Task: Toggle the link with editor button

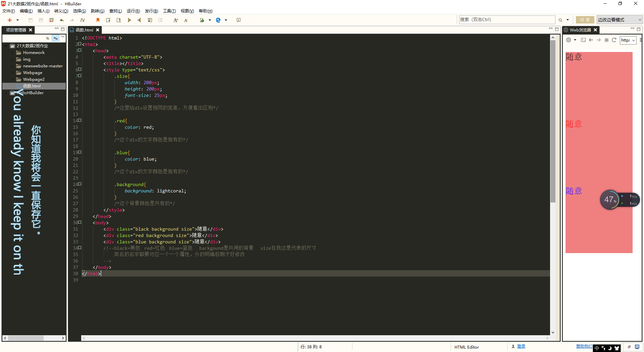Action: tap(56, 38)
